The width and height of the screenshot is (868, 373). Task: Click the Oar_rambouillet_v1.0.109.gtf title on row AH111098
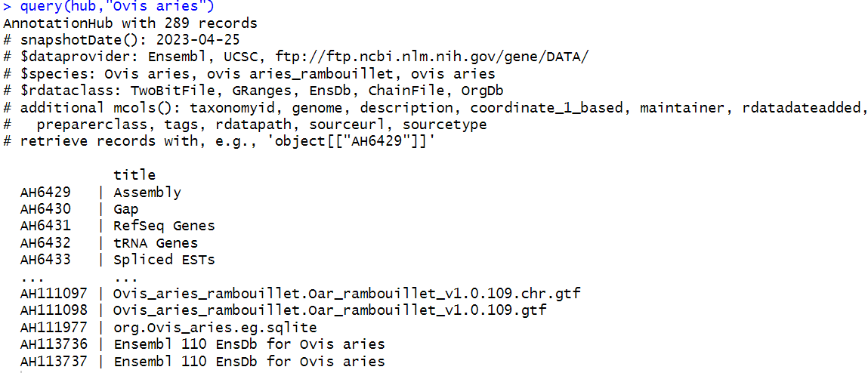[x=329, y=310]
